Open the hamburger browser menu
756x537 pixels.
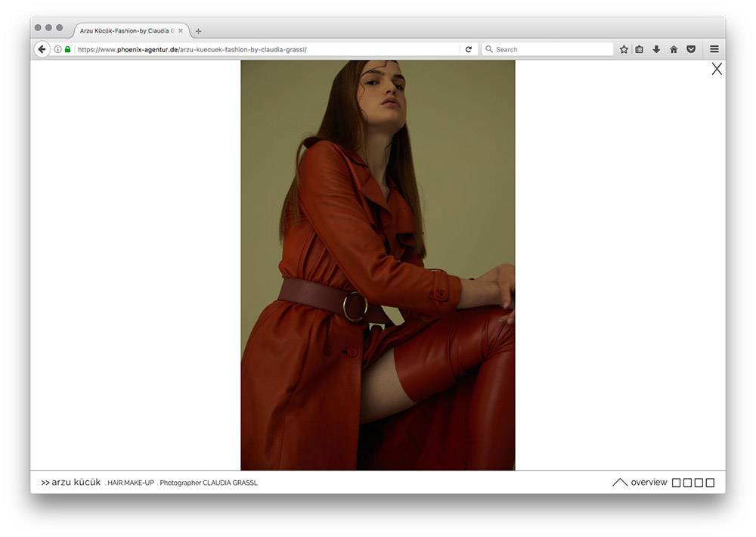coord(714,49)
